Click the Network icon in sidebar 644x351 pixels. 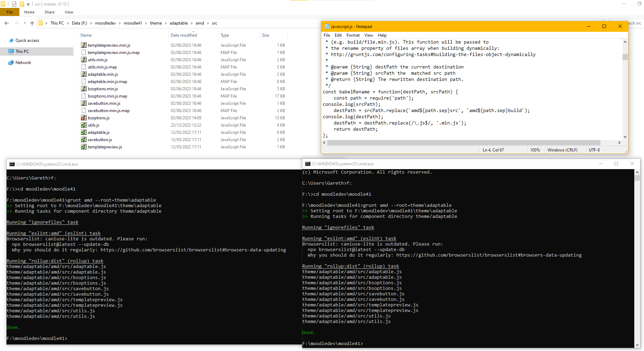(x=11, y=63)
